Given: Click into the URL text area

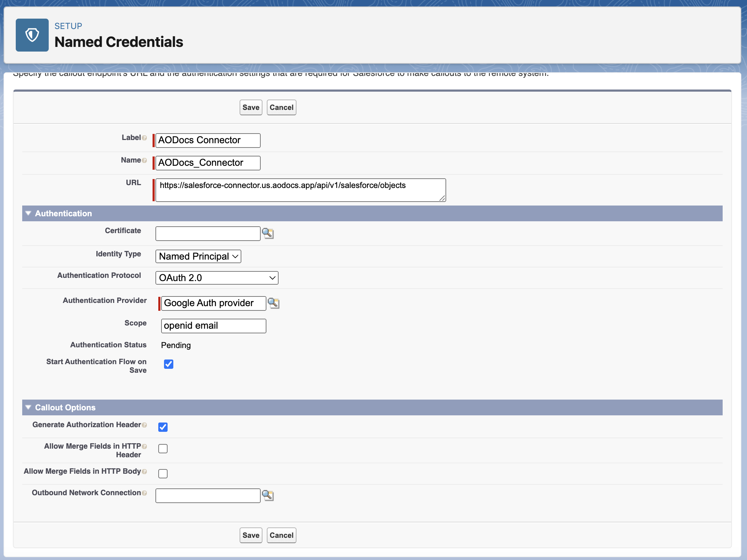Looking at the screenshot, I should point(300,190).
